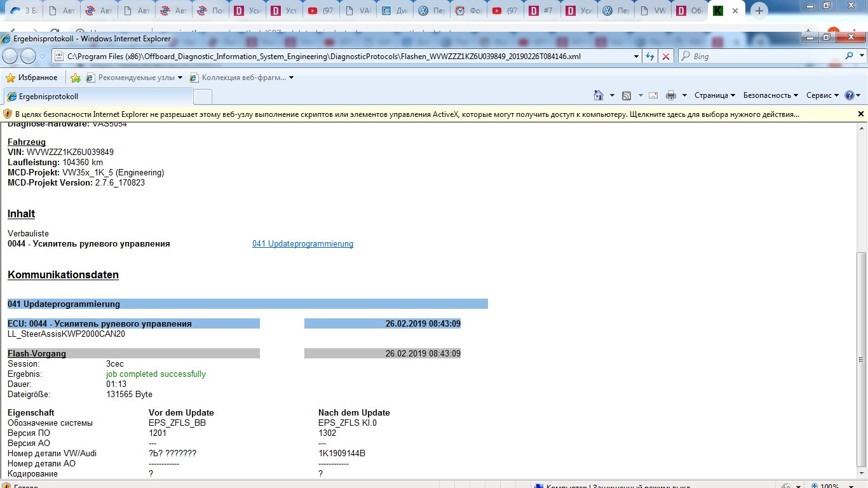Switch to the 'Об' background browser tab

pyautogui.click(x=689, y=11)
